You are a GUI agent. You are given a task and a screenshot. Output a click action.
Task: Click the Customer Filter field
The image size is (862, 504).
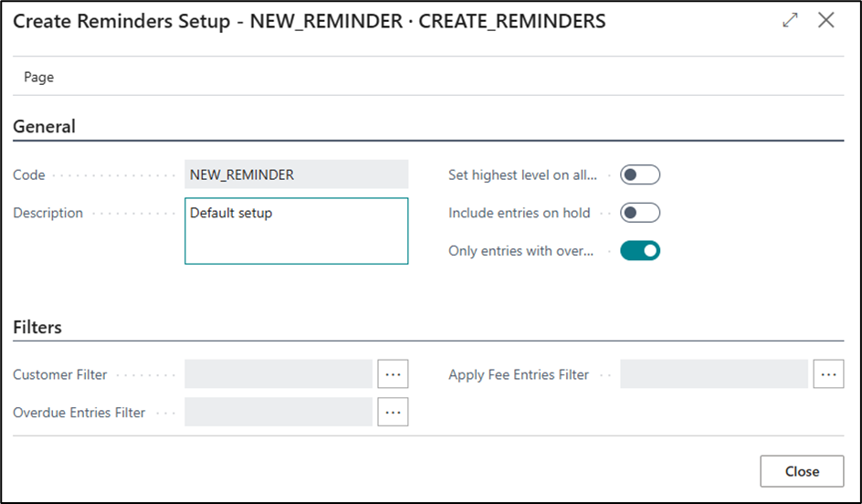coord(279,374)
